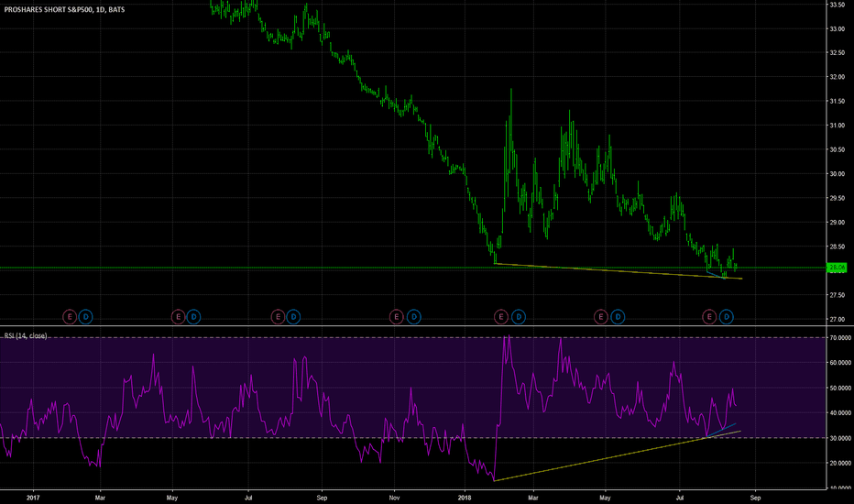Open dividend marker D from August 2018

point(727,316)
